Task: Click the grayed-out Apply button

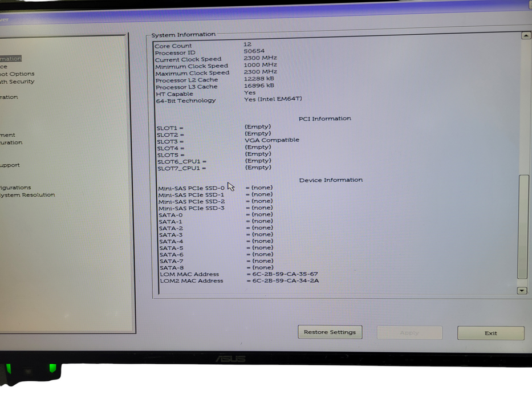Action: tap(409, 333)
